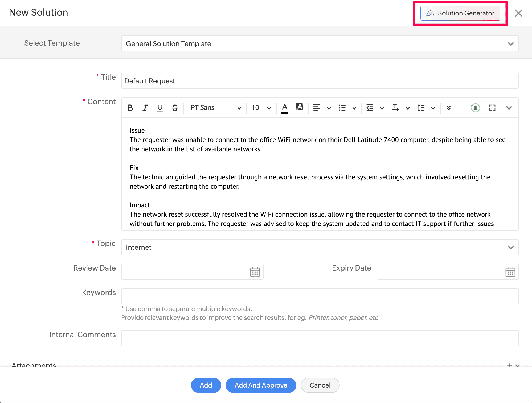Click the Expiry Date input field
The height and width of the screenshot is (403, 532).
pos(448,272)
